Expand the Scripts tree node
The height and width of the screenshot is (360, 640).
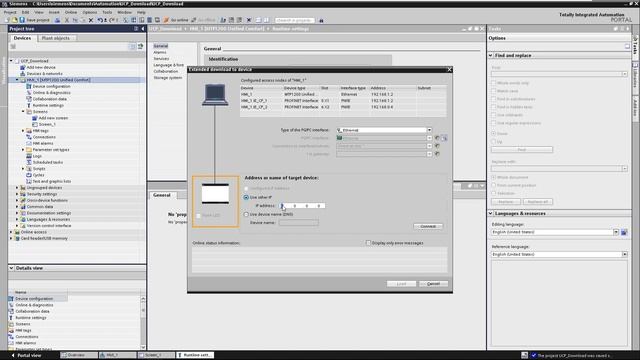tap(23, 169)
